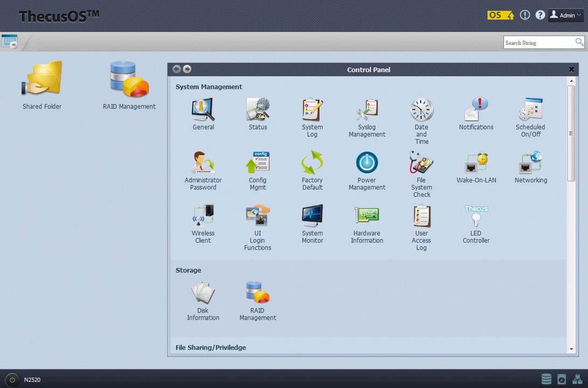The image size is (588, 388).
Task: Click the OS update indicator icon
Action: (501, 15)
